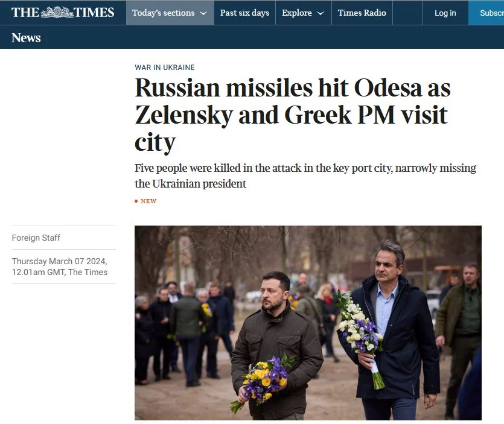Follow the War in Ukraine topic link
504x424 pixels.
(165, 68)
